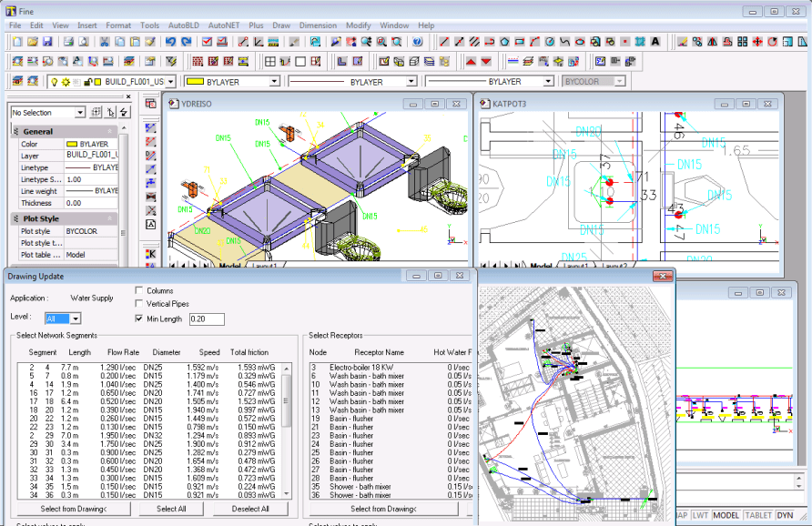Open the yellow BYLAYER color selector
812x526 pixels.
(274, 81)
